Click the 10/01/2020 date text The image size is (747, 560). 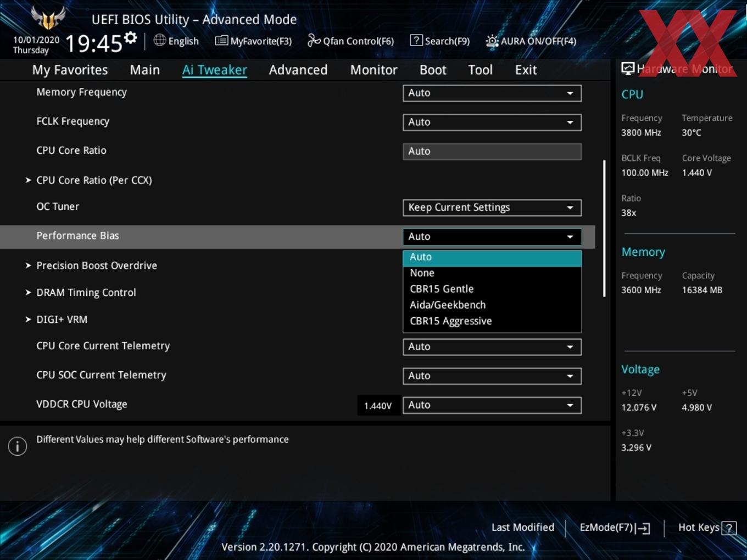[x=36, y=40]
